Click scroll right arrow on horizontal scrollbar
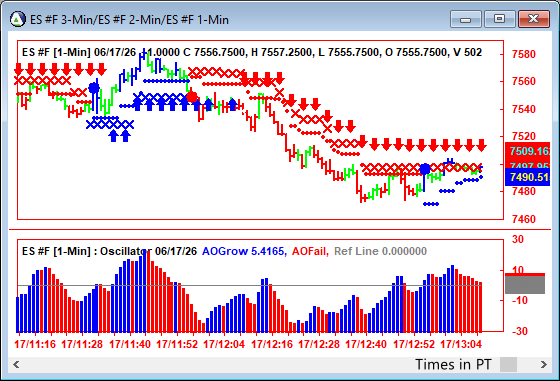Screen dimensions: 560x381 544,365
